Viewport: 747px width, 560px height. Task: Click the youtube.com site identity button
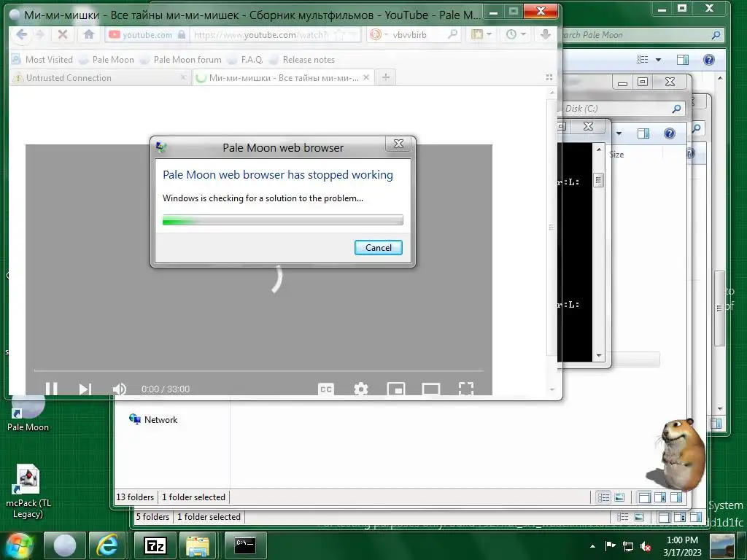147,35
